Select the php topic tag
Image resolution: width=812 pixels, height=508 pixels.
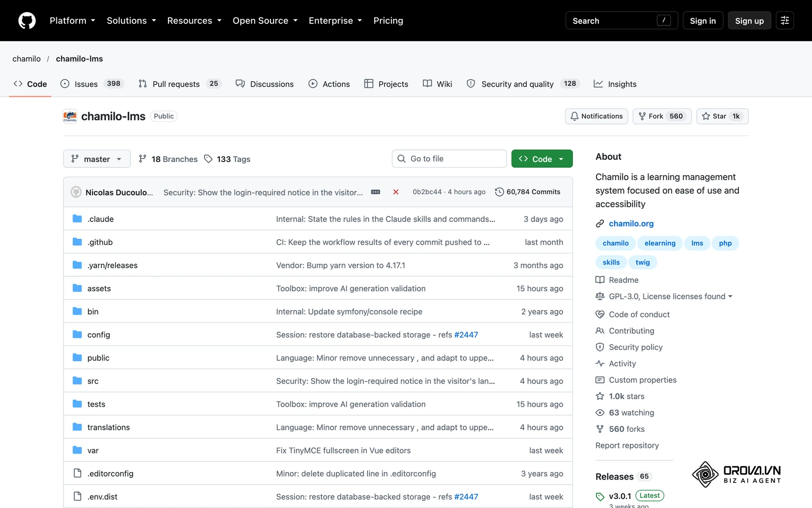(x=725, y=243)
